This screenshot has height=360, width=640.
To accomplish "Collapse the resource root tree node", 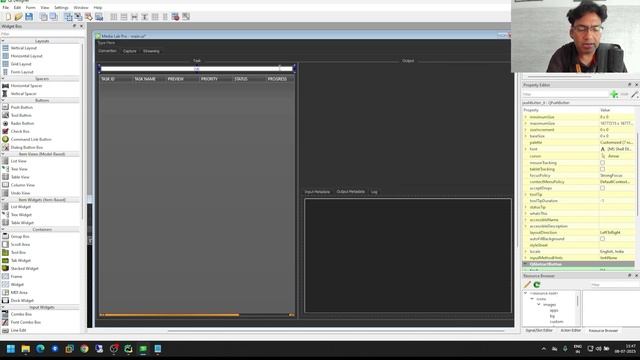I will (526, 293).
